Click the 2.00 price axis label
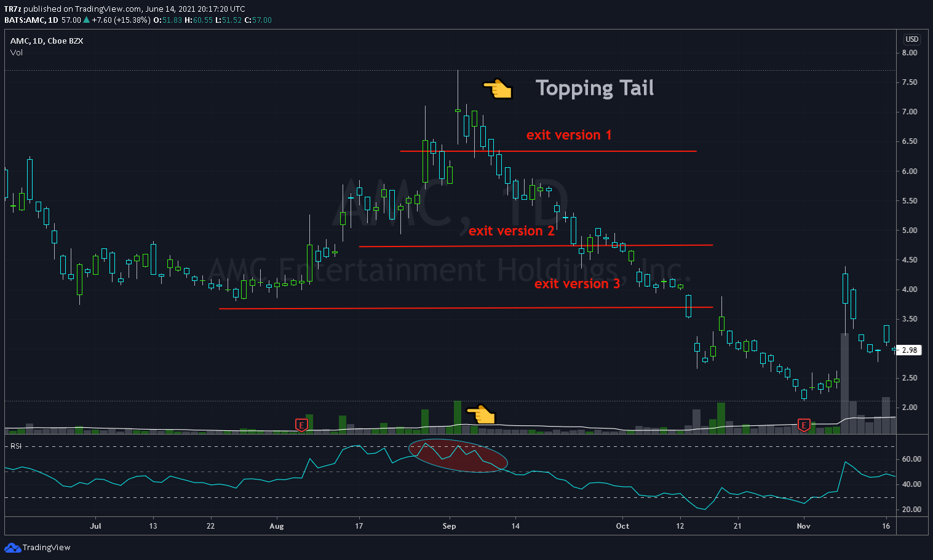 click(x=909, y=408)
